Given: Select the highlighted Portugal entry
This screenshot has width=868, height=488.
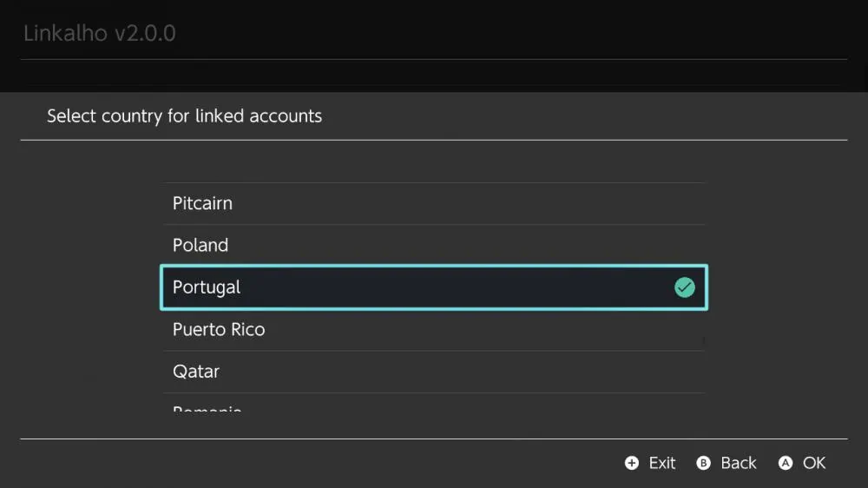Looking at the screenshot, I should pos(434,287).
